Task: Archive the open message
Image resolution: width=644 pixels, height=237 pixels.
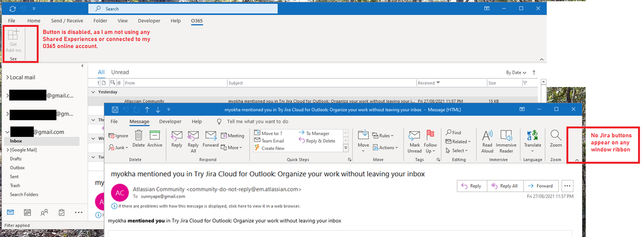Action: point(155,139)
